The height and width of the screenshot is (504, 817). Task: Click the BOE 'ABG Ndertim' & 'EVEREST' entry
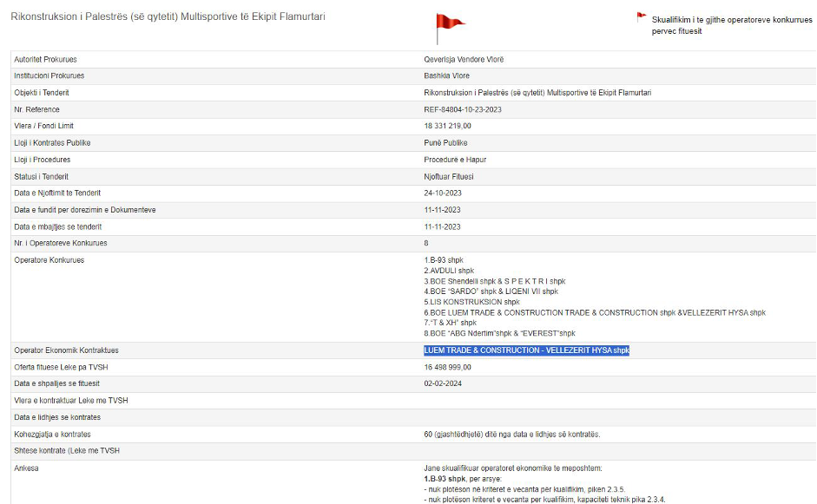pyautogui.click(x=499, y=333)
